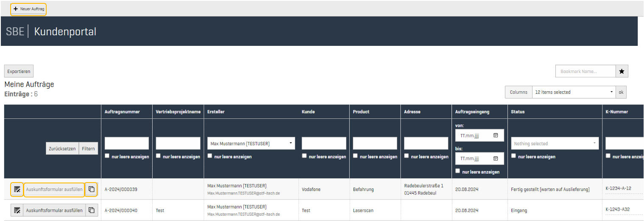The height and width of the screenshot is (222, 644).
Task: Click the copy icon for order A-2024/000040
Action: click(91, 210)
